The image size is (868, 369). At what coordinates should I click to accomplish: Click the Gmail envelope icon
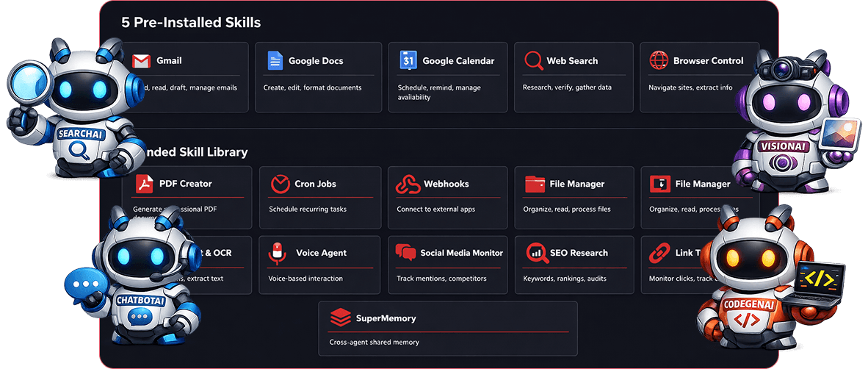[141, 61]
